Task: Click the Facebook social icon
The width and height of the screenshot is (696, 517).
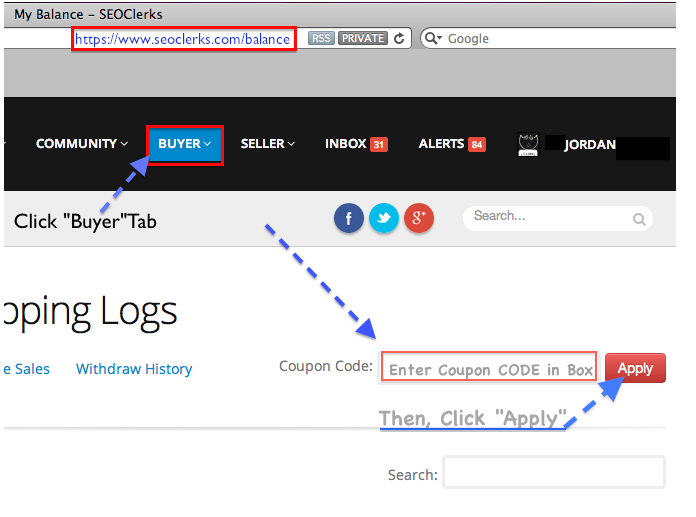Action: 349,219
